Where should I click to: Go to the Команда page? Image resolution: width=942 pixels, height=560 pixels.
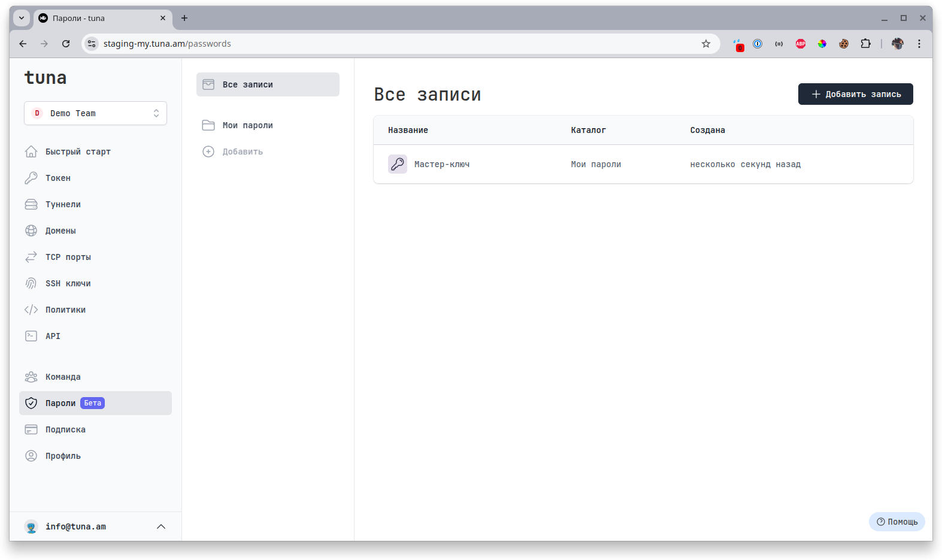point(63,377)
